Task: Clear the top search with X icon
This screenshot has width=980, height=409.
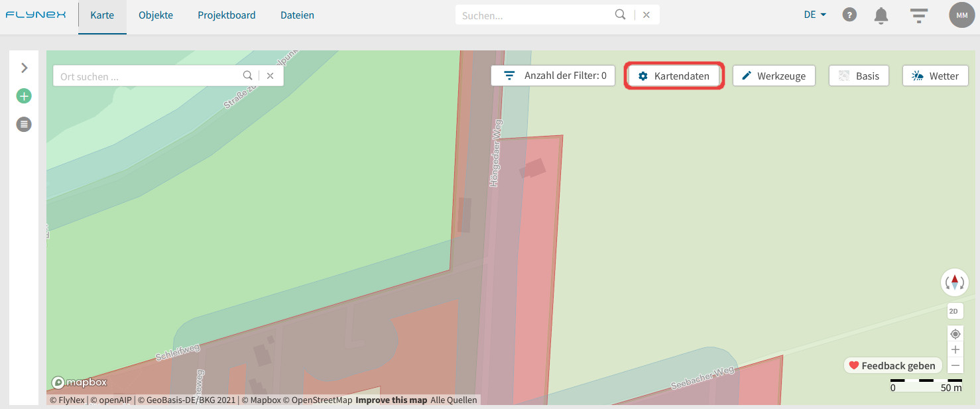Action: 646,15
